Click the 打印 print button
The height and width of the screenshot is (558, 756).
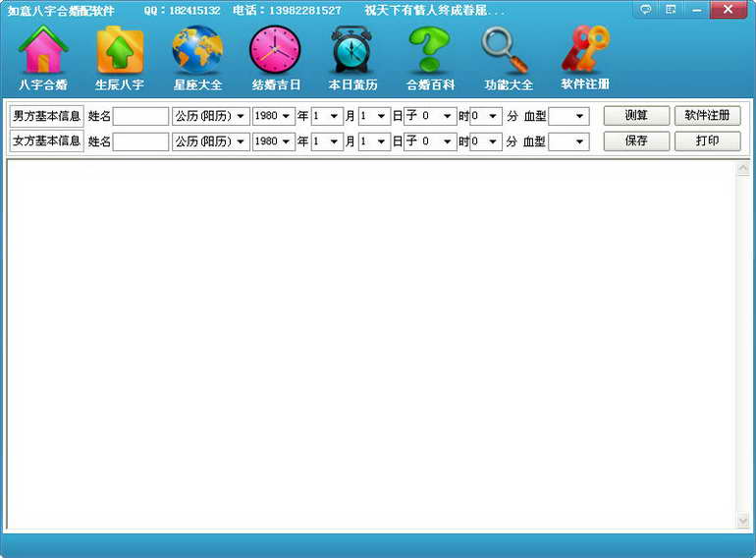(707, 140)
